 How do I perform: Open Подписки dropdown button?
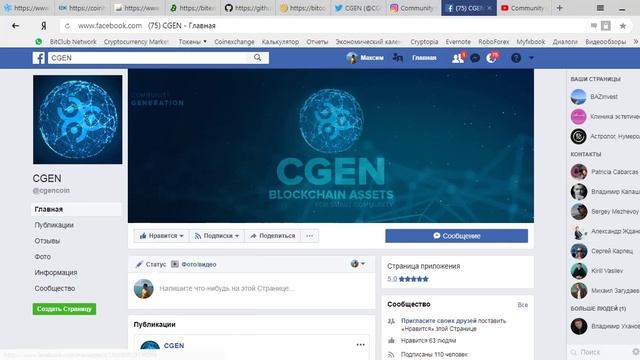[x=217, y=236]
